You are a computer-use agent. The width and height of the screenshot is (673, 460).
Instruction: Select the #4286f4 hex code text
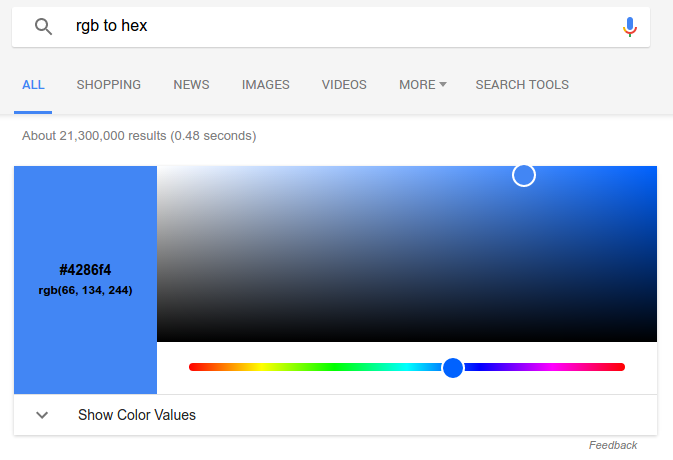coord(85,270)
